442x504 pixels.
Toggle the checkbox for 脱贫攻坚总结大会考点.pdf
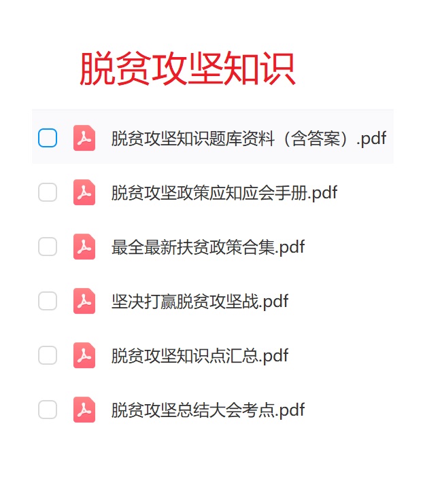tap(48, 410)
